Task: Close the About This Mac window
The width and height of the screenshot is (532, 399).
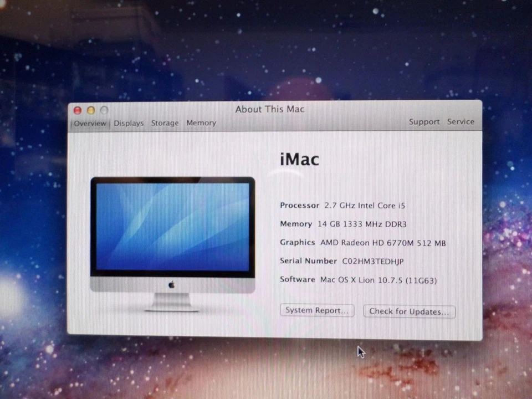Action: coord(77,110)
